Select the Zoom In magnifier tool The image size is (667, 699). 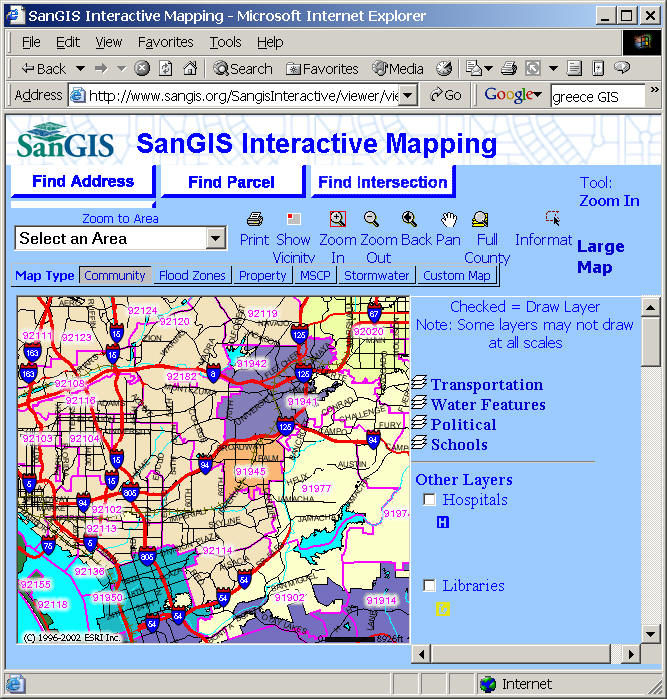[x=338, y=219]
